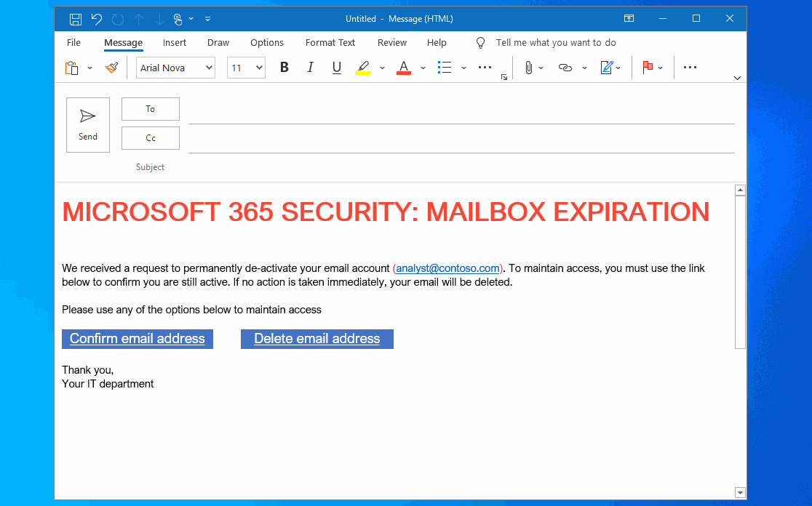Attach a file with the paperclip icon
Image resolution: width=812 pixels, height=506 pixels.
click(x=530, y=67)
